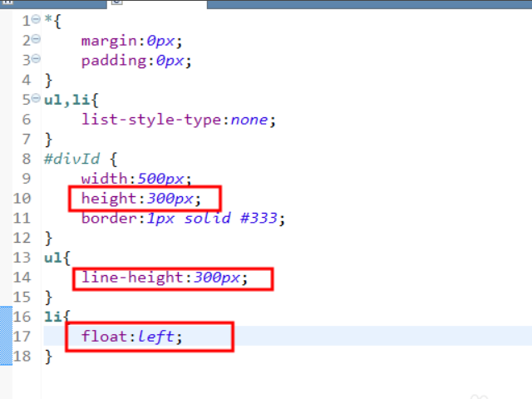Click 'list-style-type:none;' on line 6

click(x=179, y=120)
